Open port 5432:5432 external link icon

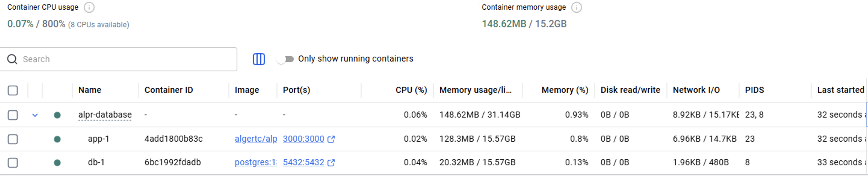[331, 163]
